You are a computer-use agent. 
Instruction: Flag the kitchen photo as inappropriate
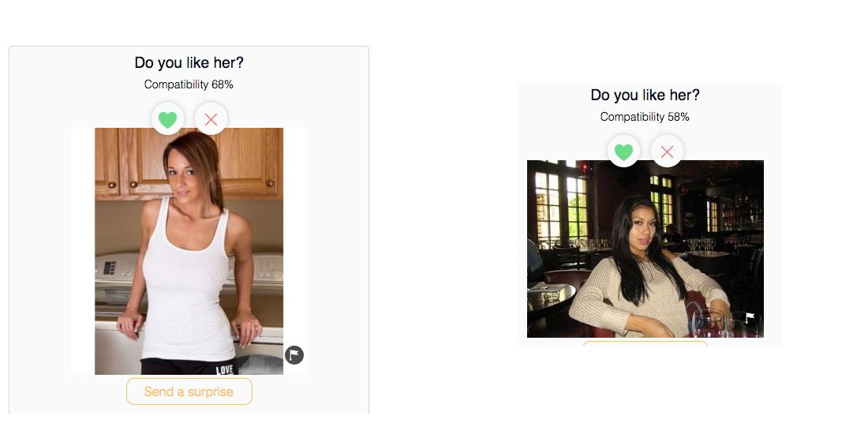(294, 355)
